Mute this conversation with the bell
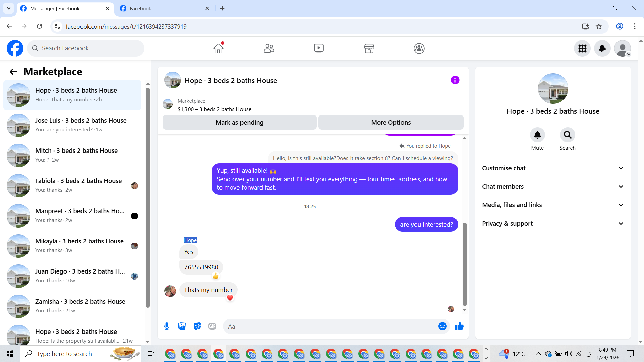Image resolution: width=644 pixels, height=362 pixels. (537, 135)
